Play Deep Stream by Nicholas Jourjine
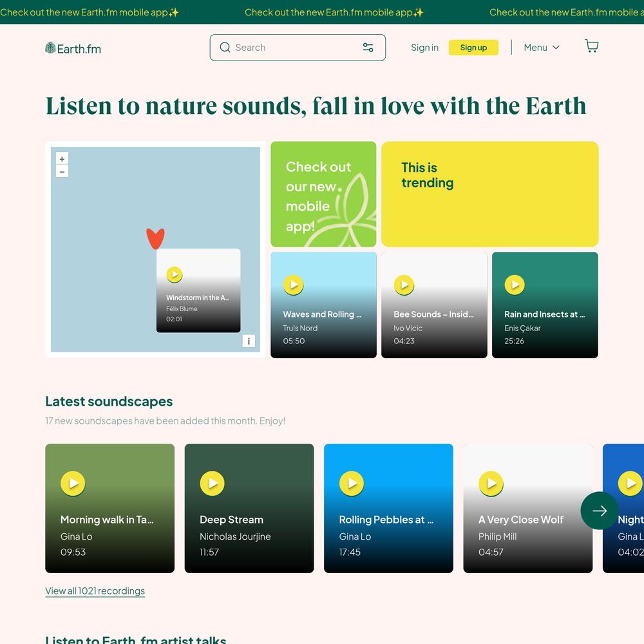Image resolution: width=644 pixels, height=644 pixels. point(213,484)
